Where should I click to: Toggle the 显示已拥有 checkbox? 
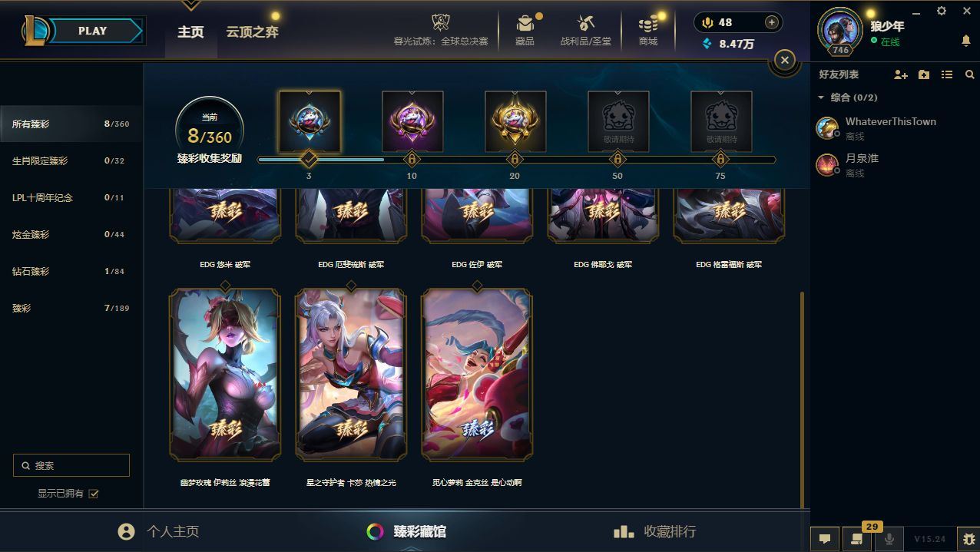94,494
